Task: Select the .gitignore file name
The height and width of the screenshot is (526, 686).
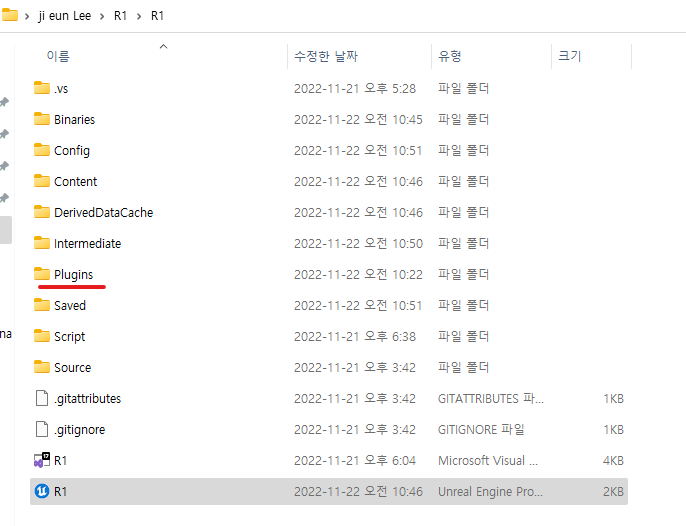Action: 79,430
